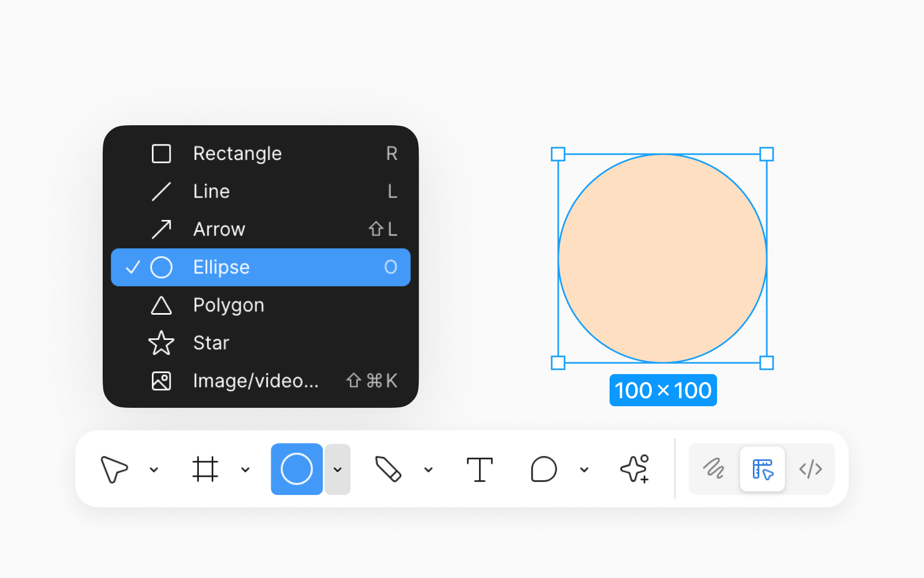Select the highlighted Ellipse tool
The image size is (924, 578).
[x=297, y=469]
